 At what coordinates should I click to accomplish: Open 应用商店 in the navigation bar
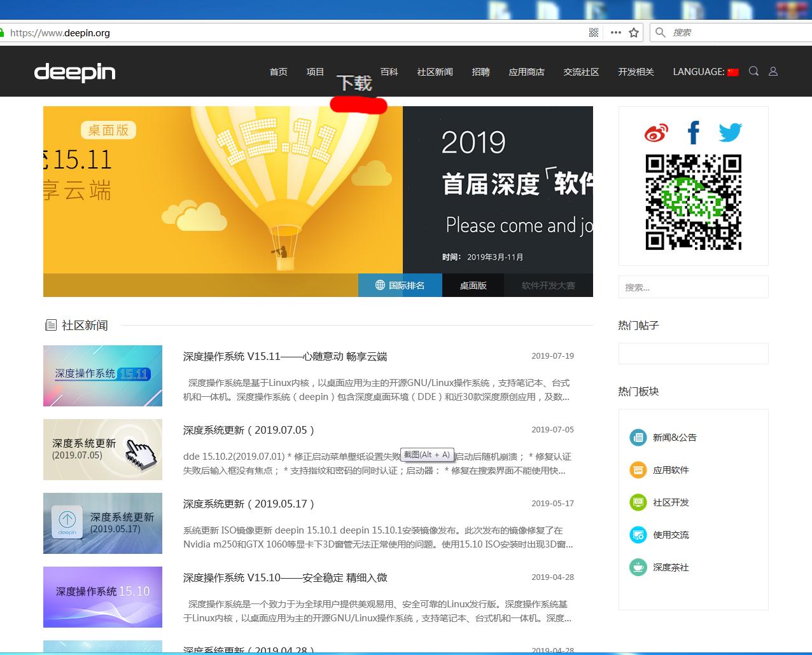point(526,71)
